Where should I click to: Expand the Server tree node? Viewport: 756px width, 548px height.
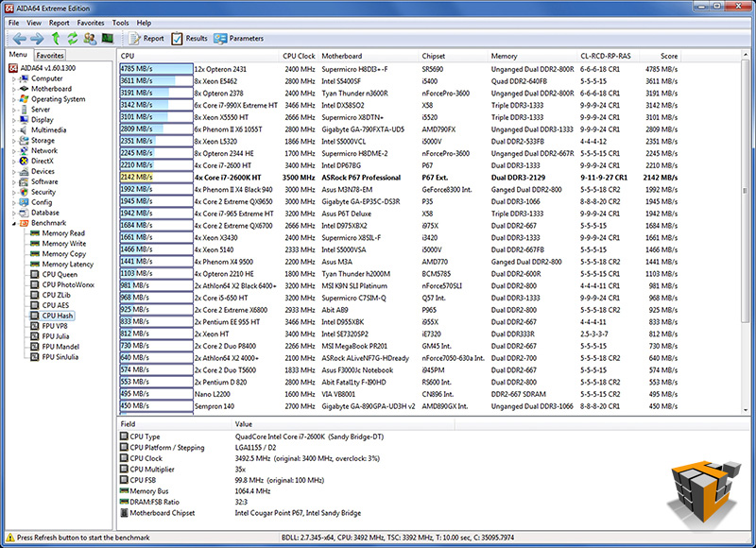14,110
